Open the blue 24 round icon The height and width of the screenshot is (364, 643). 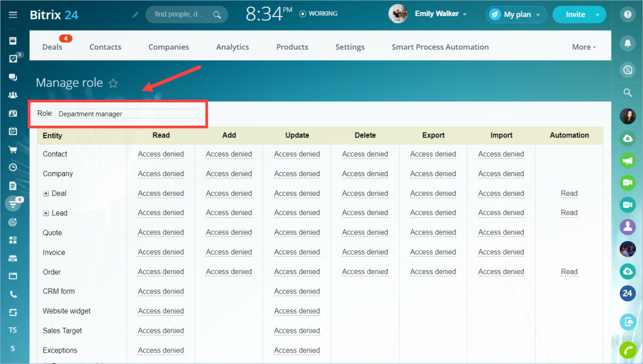(627, 293)
